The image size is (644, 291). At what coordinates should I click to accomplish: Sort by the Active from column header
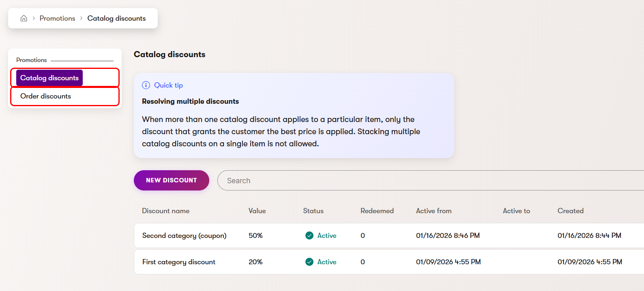click(434, 211)
